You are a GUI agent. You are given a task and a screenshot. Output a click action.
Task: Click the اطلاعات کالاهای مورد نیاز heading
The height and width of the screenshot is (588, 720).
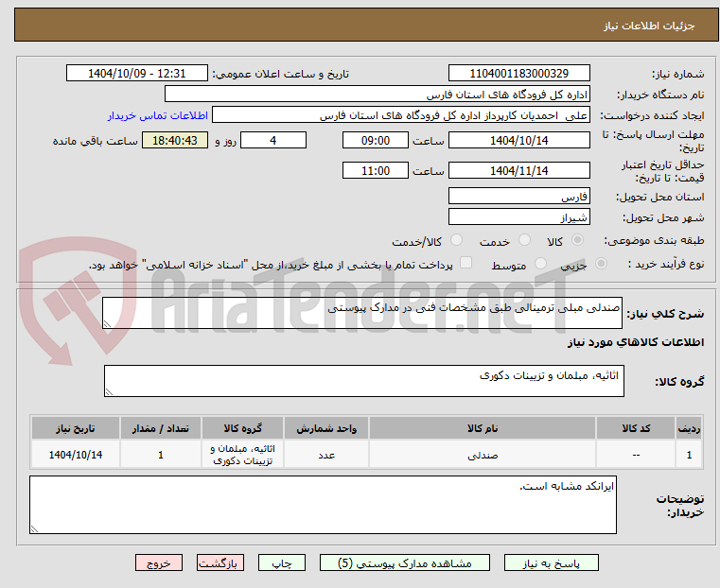pos(636,342)
